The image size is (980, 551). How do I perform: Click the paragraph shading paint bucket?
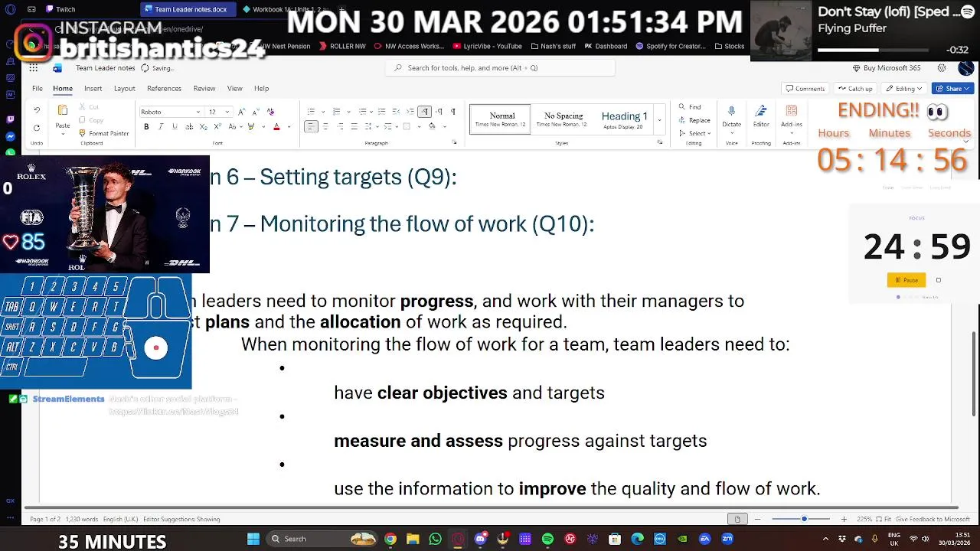(432, 127)
